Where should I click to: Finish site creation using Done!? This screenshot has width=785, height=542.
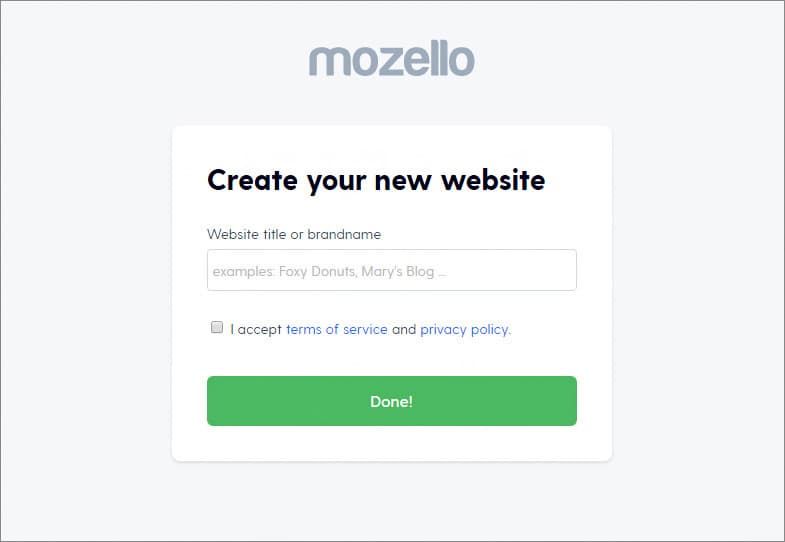[x=391, y=401]
